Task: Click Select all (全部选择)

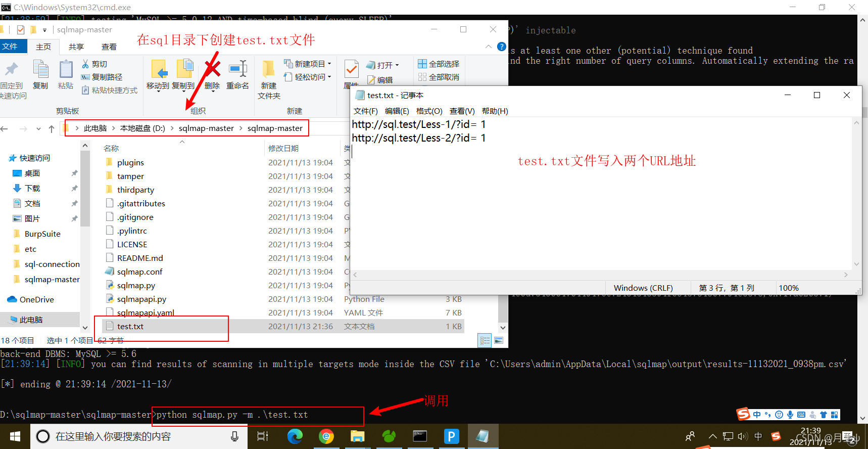Action: (x=439, y=64)
